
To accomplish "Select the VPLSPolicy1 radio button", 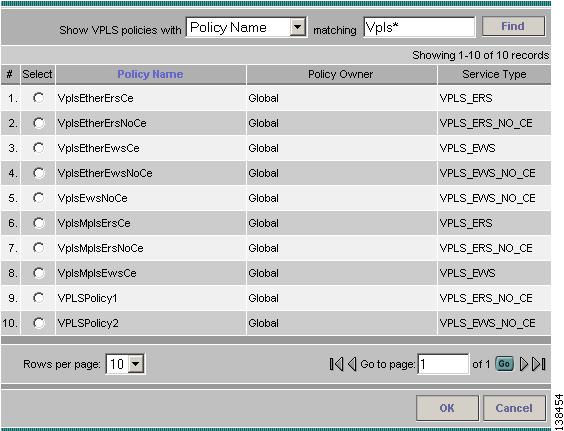I will pyautogui.click(x=38, y=298).
